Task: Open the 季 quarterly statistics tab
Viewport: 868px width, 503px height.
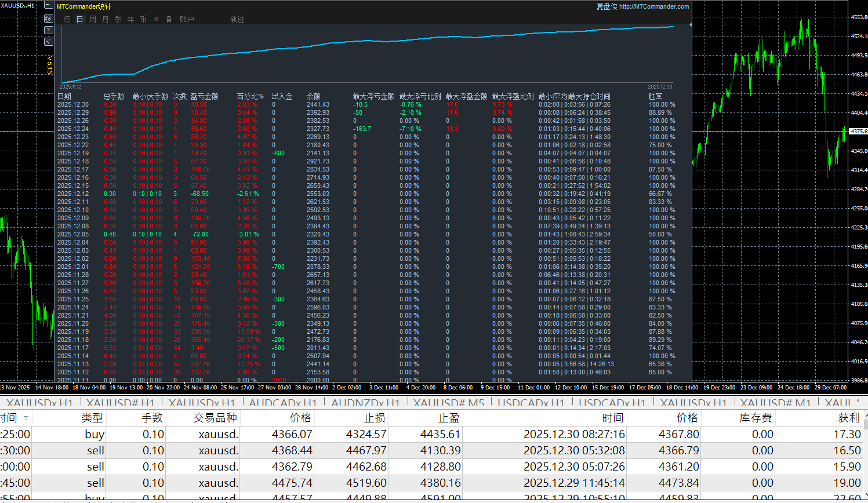Action: 118,19
